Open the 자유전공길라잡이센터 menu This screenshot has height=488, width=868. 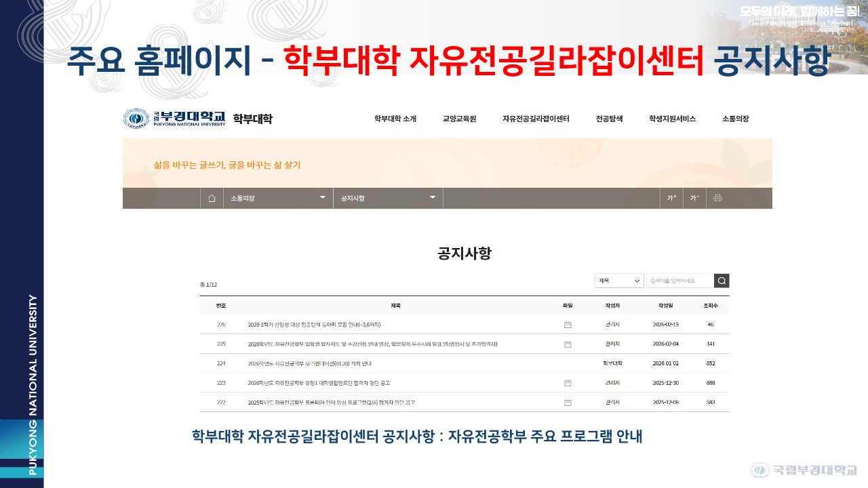tap(536, 119)
